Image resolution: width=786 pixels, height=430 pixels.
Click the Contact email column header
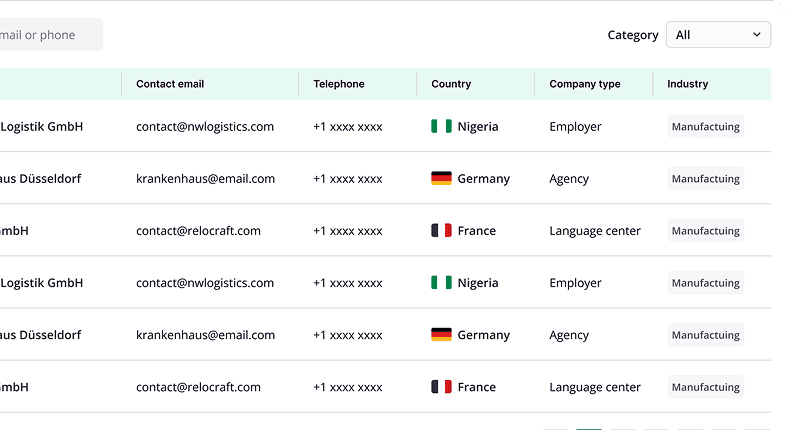pos(170,84)
